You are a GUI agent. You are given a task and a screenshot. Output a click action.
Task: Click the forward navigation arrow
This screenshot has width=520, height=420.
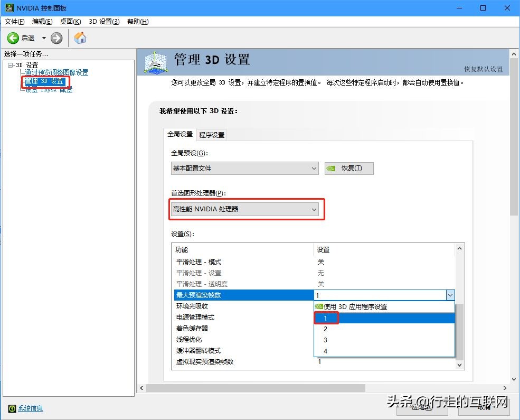[56, 38]
